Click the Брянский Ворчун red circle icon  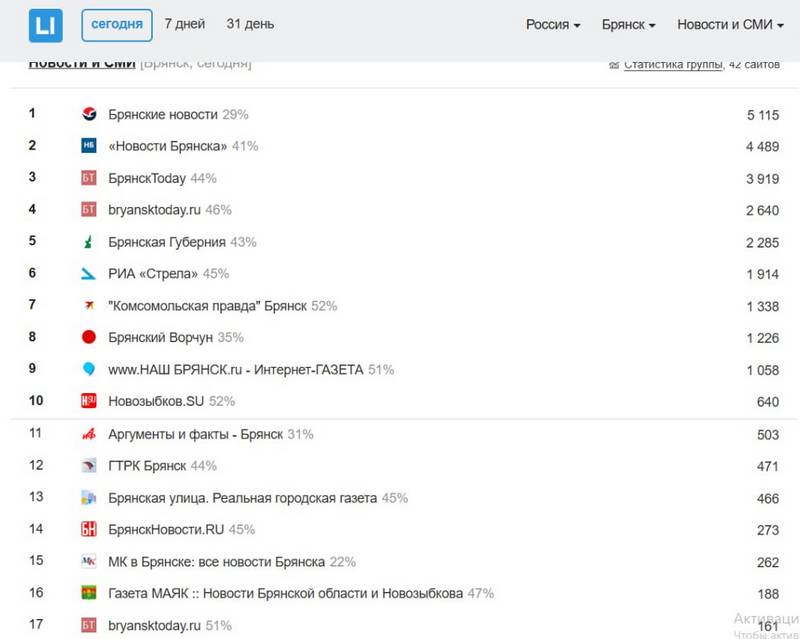point(88,338)
